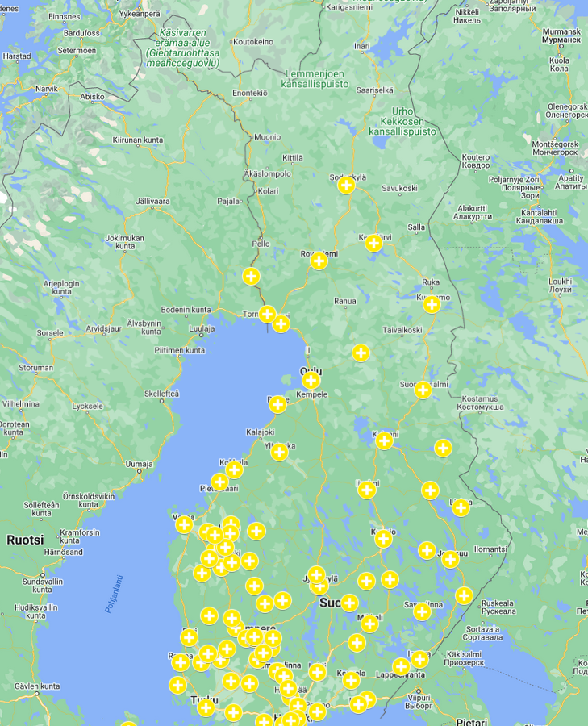The height and width of the screenshot is (726, 588).
Task: Click the yellow marker at Turku
Action: tap(206, 707)
